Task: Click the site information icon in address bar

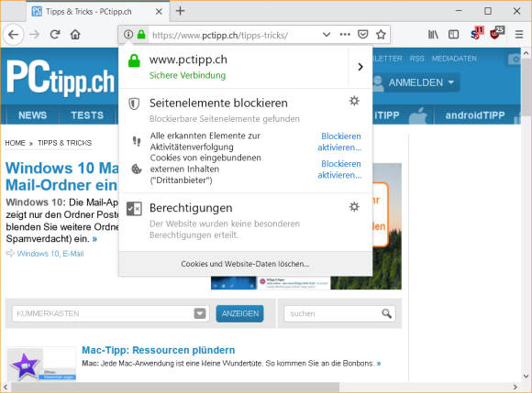Action: pyautogui.click(x=127, y=35)
